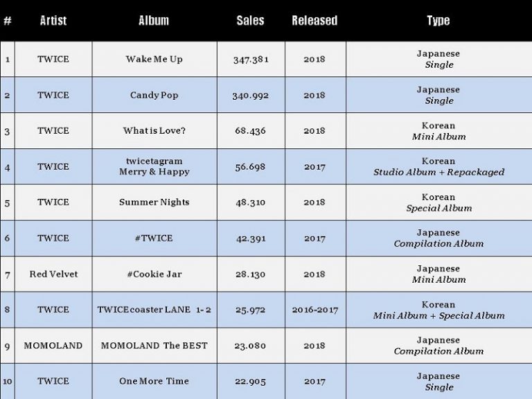Select the MOMOLAND artist cell
Screen dimensions: 532x399
(x=53, y=346)
